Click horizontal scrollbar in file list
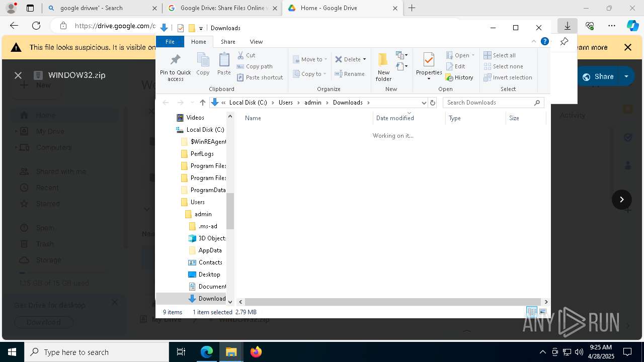 pyautogui.click(x=392, y=302)
